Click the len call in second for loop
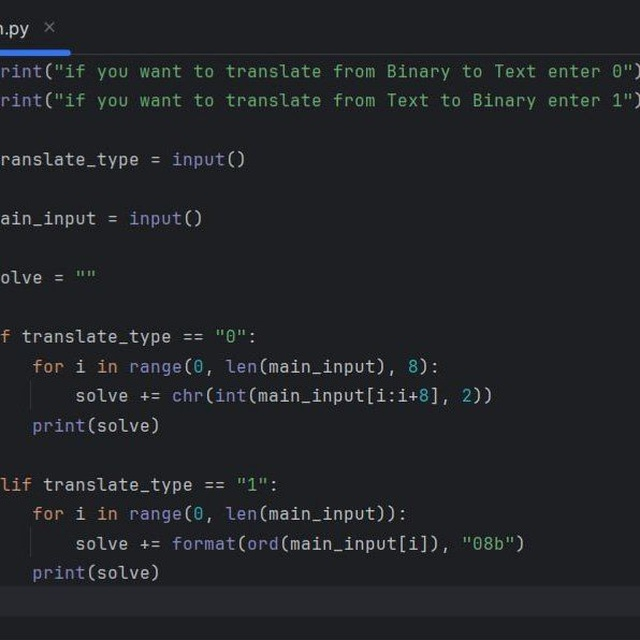Screen dimensions: 640x640 click(x=241, y=514)
